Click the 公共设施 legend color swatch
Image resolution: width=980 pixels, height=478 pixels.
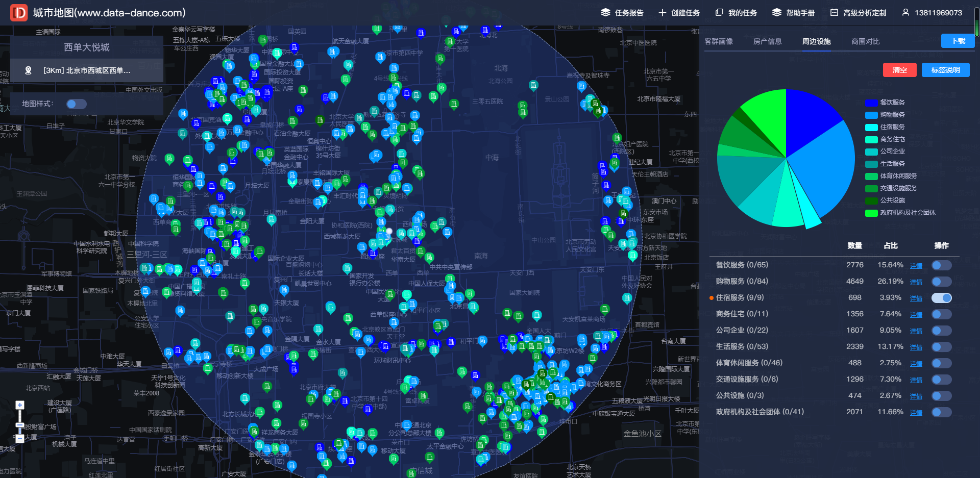pos(871,201)
